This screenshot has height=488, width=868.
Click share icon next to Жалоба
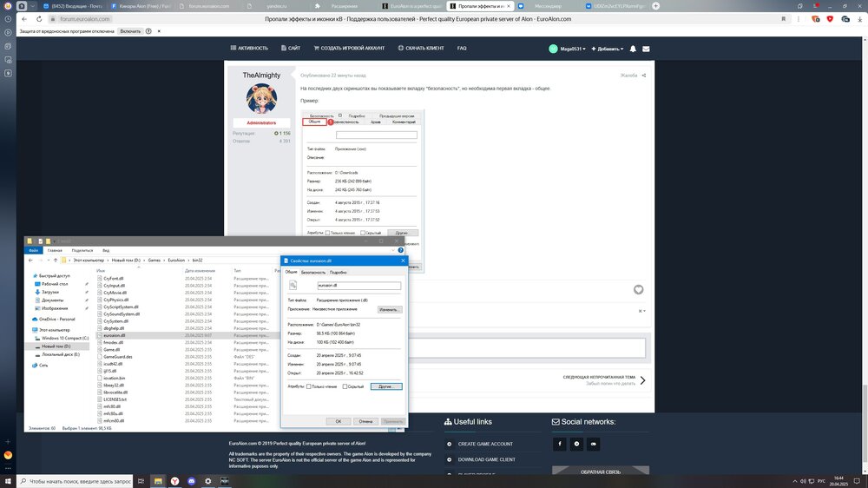(x=644, y=76)
